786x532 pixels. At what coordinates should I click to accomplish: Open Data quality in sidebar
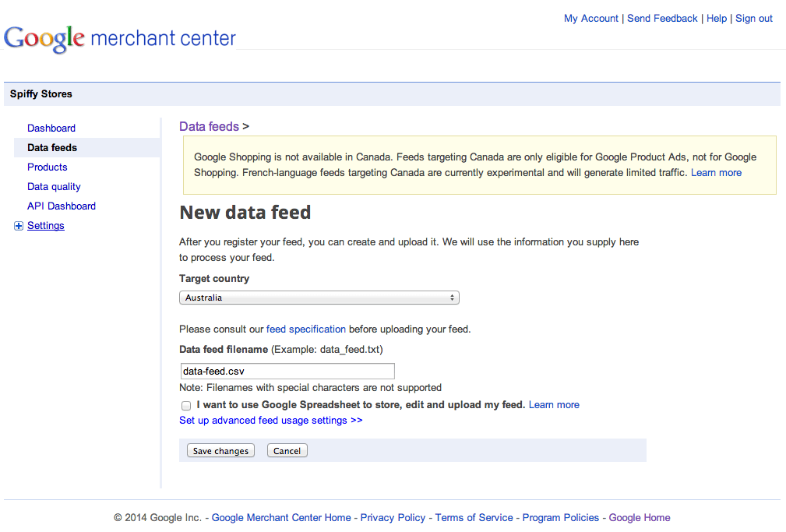pos(54,187)
